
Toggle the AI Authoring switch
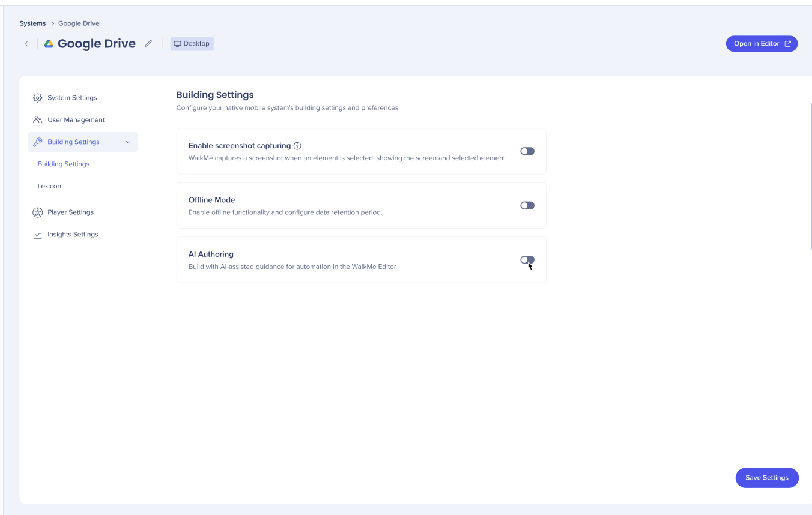(x=527, y=260)
